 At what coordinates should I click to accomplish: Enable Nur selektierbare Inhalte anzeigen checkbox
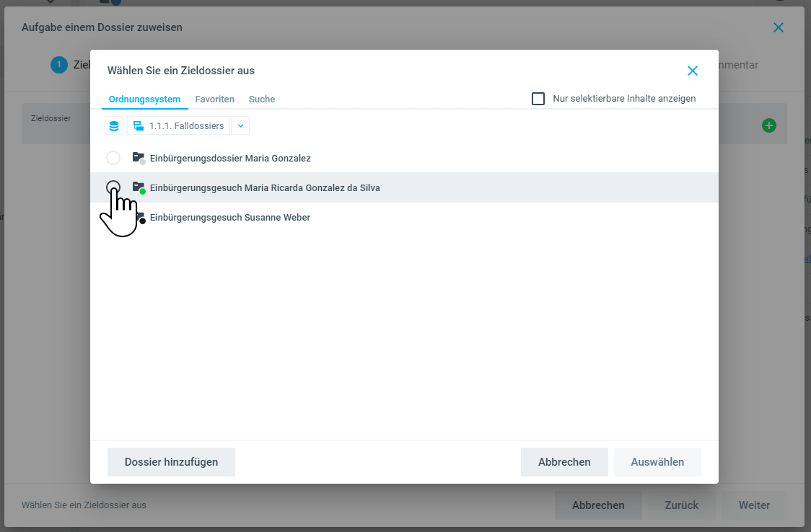(538, 99)
